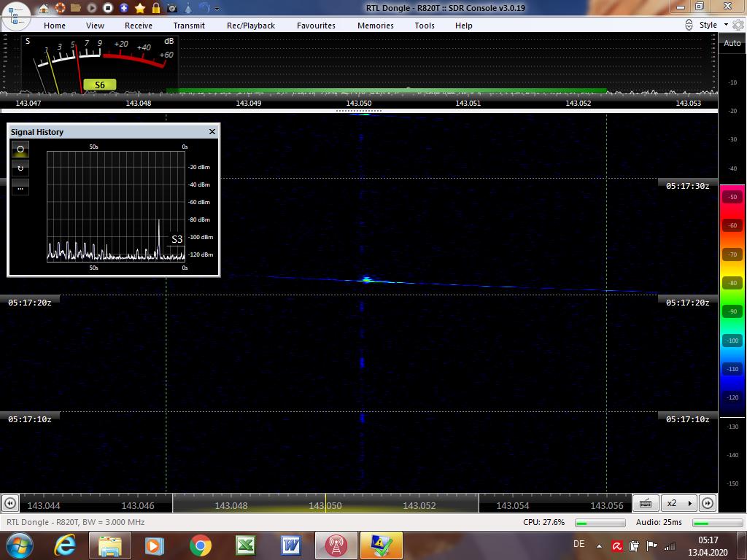This screenshot has height=560, width=747.
Task: Stop the radio with the stop icon
Action: coord(108,8)
